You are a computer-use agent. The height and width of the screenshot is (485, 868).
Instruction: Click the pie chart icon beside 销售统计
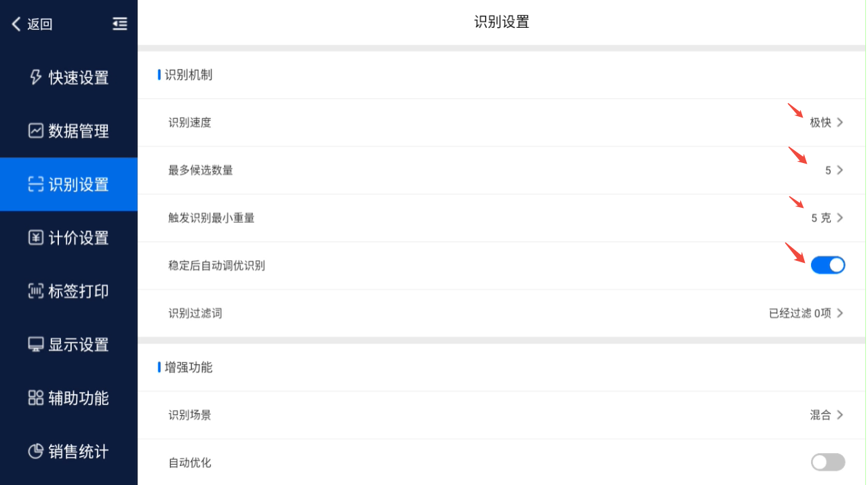click(x=36, y=451)
